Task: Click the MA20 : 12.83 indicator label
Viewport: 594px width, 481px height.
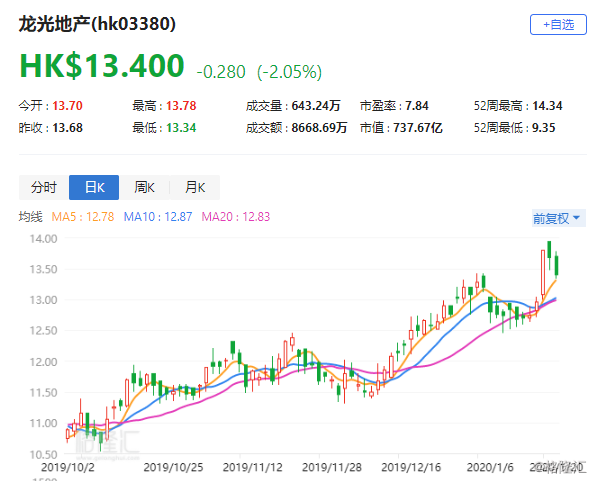Action: click(236, 217)
